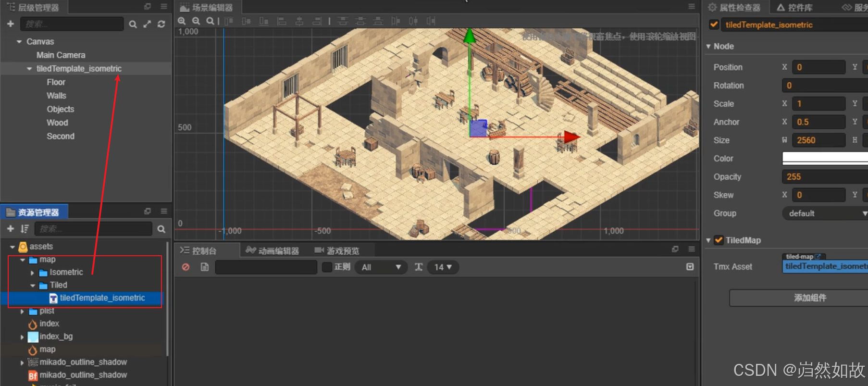
Task: Switch to the 动画编辑器 tab
Action: click(272, 250)
